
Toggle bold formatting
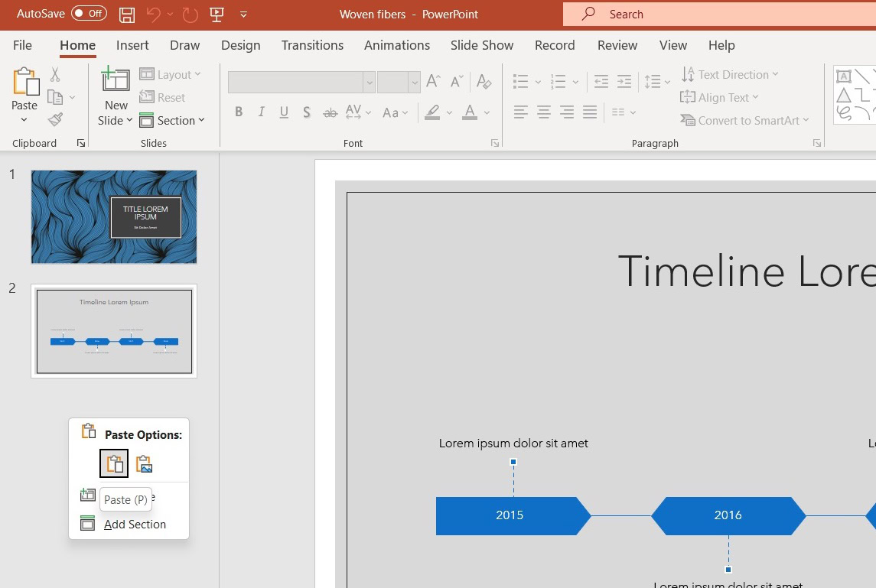tap(238, 112)
